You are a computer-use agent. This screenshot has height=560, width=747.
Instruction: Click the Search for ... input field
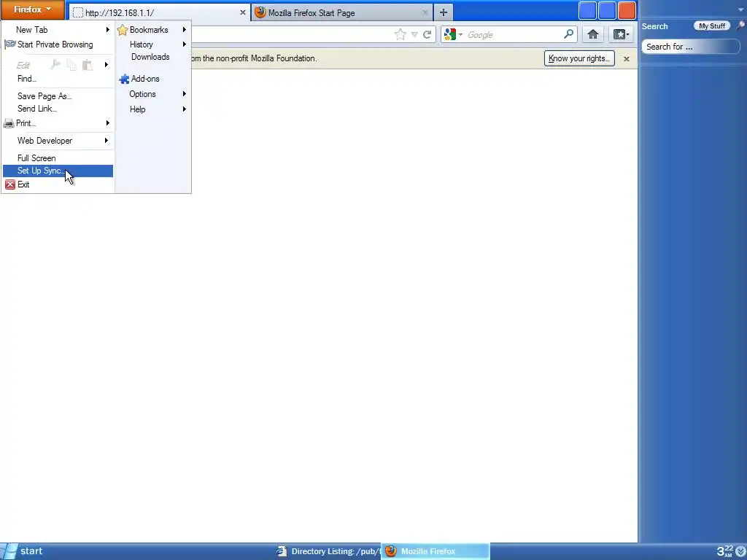[690, 47]
